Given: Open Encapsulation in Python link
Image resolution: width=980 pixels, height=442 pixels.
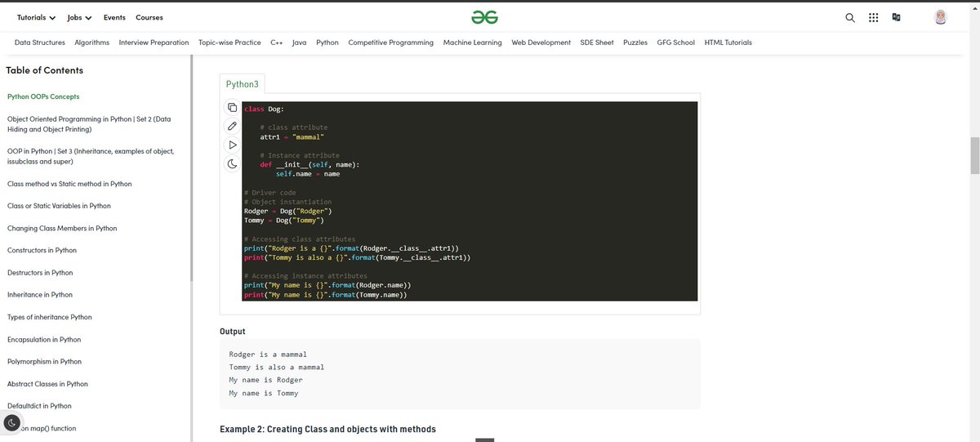Looking at the screenshot, I should click(x=44, y=339).
